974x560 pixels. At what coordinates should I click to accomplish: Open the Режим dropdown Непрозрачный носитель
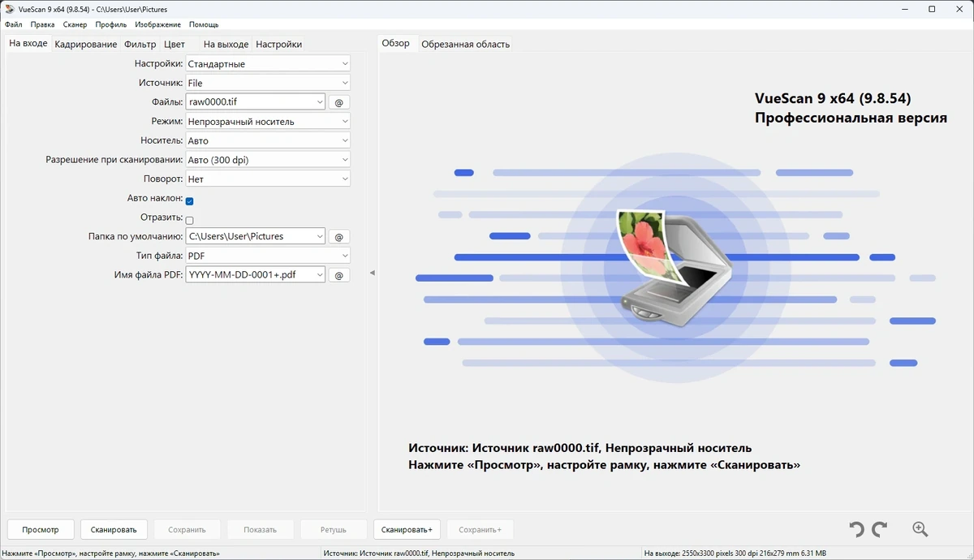click(x=268, y=121)
